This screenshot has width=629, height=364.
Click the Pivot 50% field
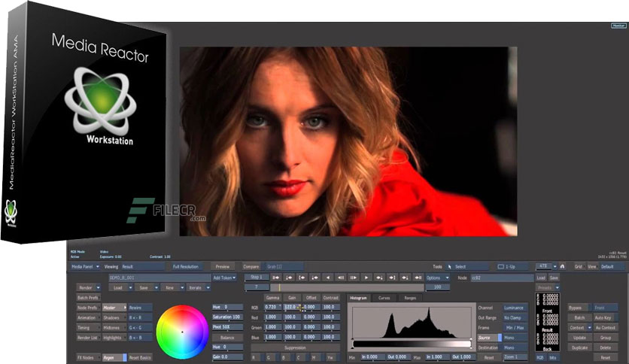(227, 327)
